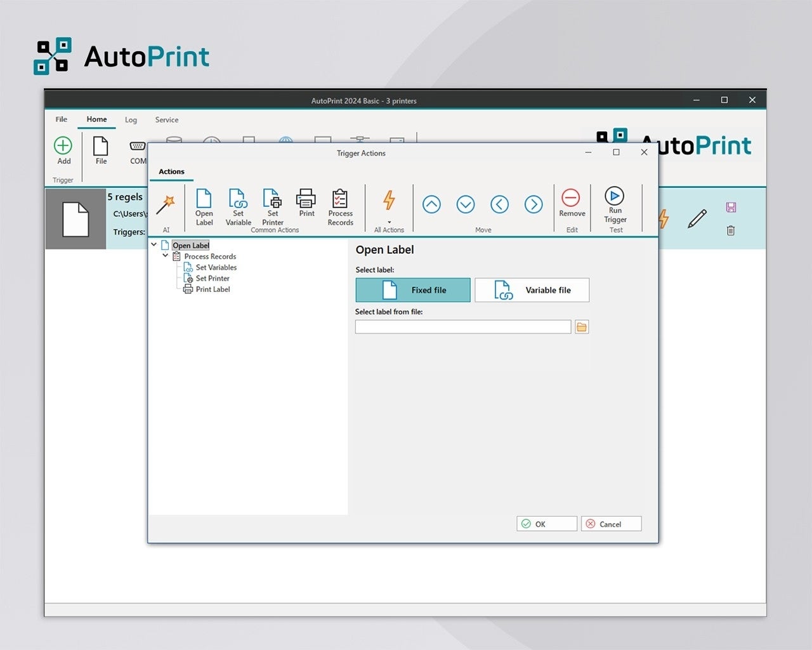This screenshot has height=650, width=812.
Task: Switch to the Service tab
Action: pyautogui.click(x=167, y=120)
